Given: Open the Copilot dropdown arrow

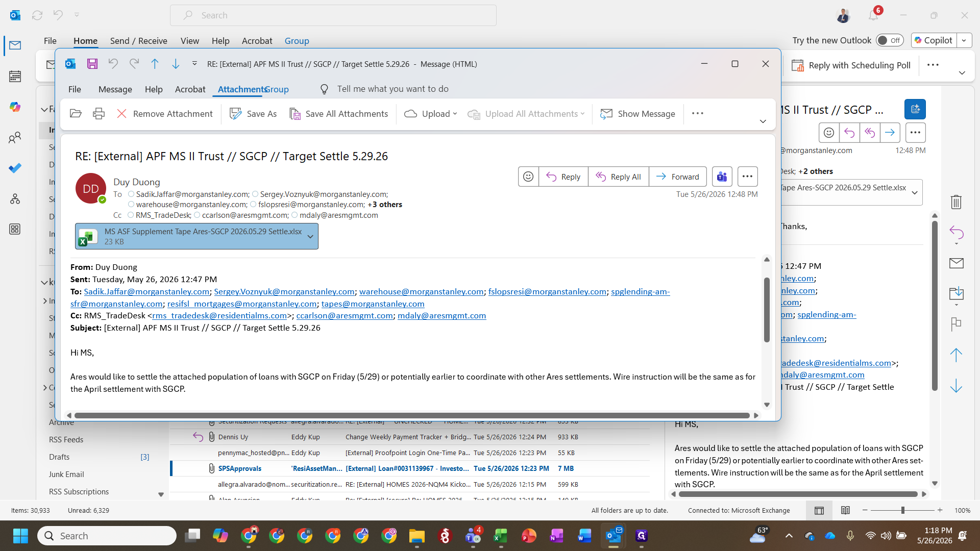Looking at the screenshot, I should pyautogui.click(x=964, y=40).
